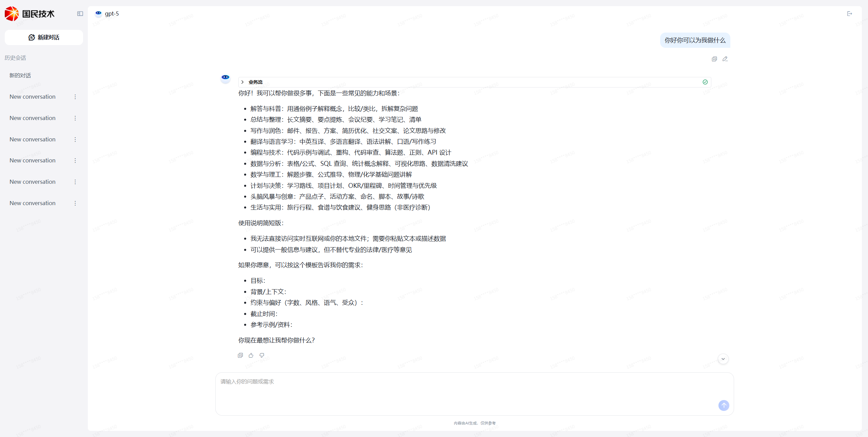The height and width of the screenshot is (437, 868).
Task: Edit the user message with the pencil icon
Action: [x=725, y=59]
